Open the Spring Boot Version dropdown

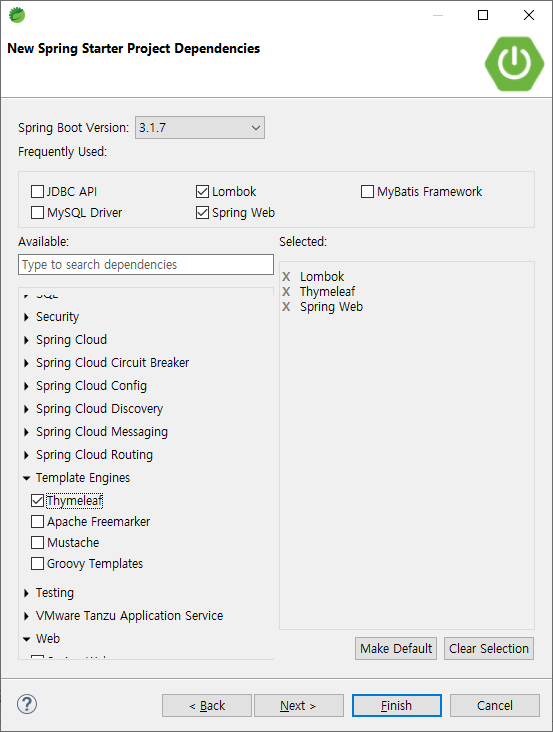(200, 127)
